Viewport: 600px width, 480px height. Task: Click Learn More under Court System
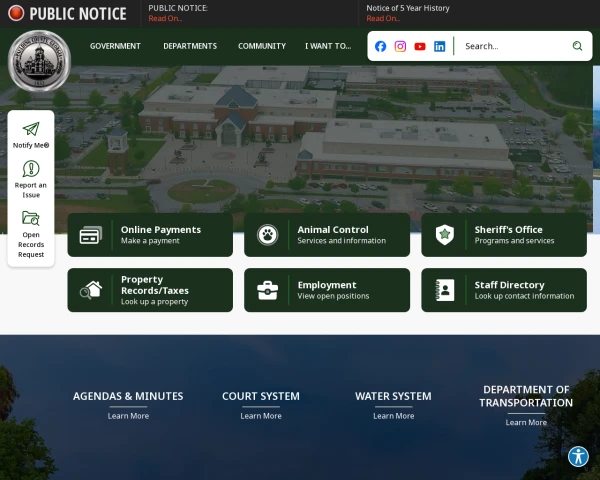(x=261, y=416)
